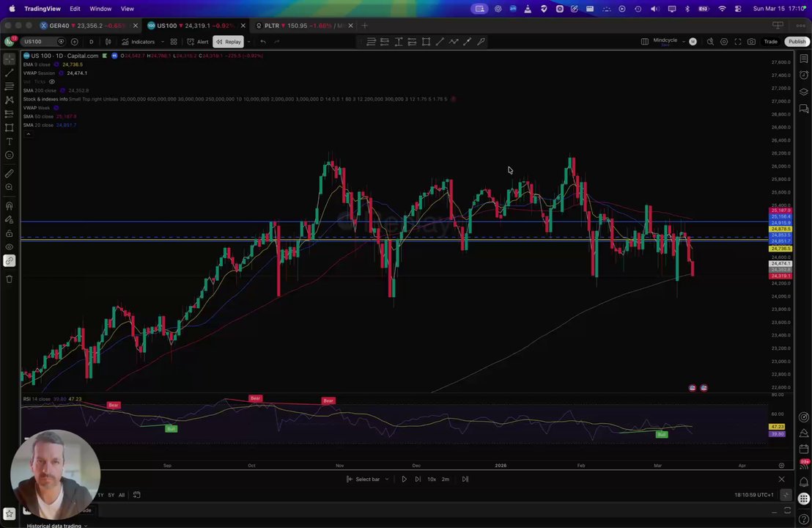Image resolution: width=812 pixels, height=528 pixels.
Task: Open the Window menu
Action: tap(100, 9)
